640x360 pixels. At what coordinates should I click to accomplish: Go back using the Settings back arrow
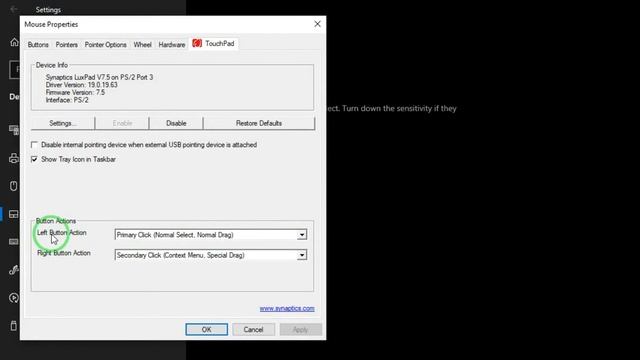(13, 9)
